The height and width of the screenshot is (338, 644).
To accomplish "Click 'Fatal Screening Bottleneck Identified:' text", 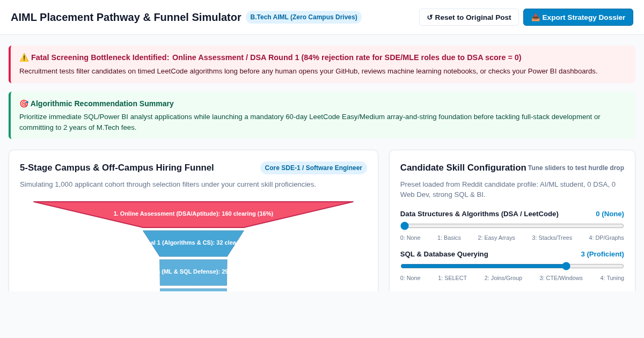I will [x=100, y=57].
